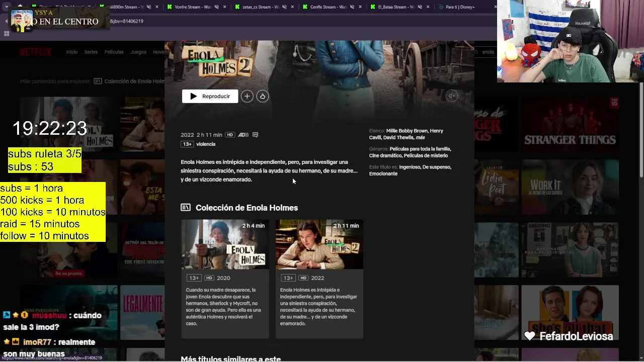Click the HD badge under the title info

[x=230, y=135]
